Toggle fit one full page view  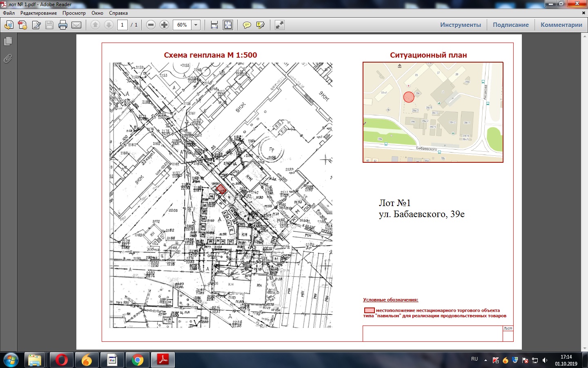pyautogui.click(x=228, y=25)
